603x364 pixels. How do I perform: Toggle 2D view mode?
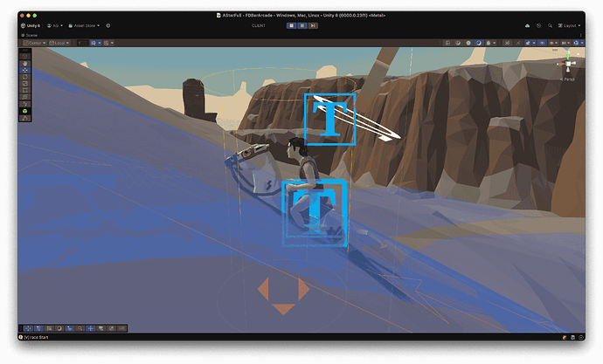pyautogui.click(x=507, y=43)
